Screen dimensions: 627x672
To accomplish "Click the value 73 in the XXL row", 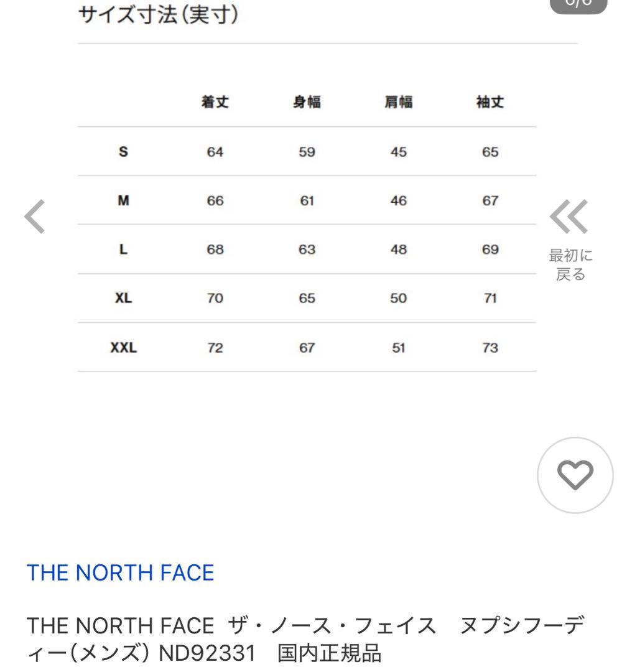I will (491, 348).
